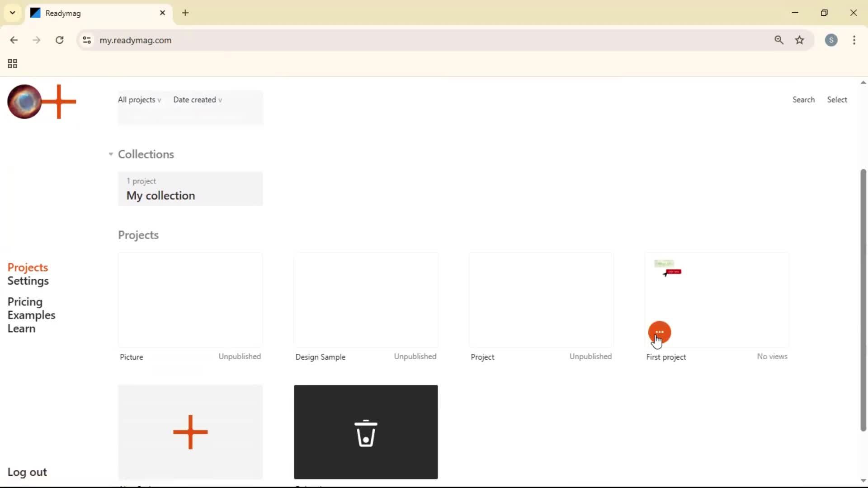This screenshot has width=868, height=488.
Task: Open the My collection card
Action: (x=190, y=189)
